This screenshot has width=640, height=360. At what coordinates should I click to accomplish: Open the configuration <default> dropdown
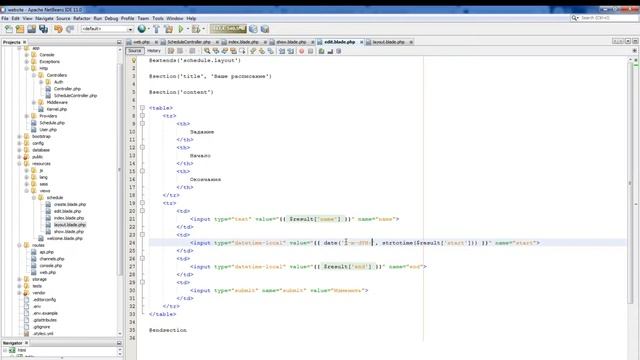[x=107, y=29]
